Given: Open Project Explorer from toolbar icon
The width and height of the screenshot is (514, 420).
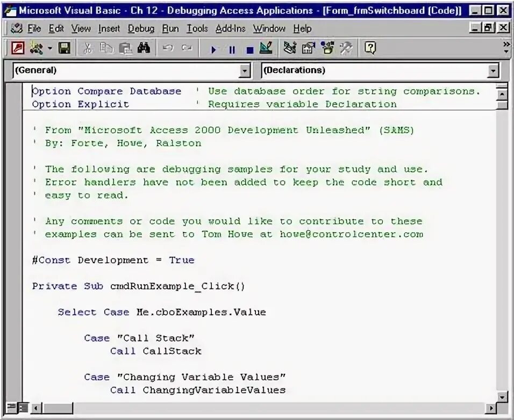Looking at the screenshot, I should coord(290,48).
